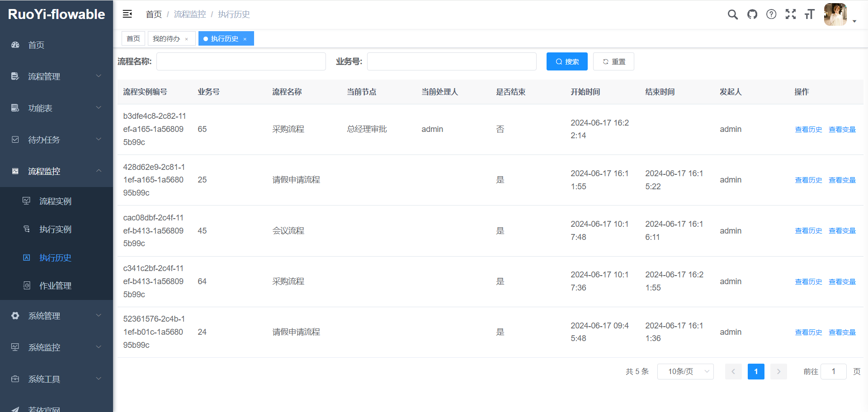Expand the 系统管理 menu chevron
This screenshot has height=412, width=868.
(x=99, y=315)
